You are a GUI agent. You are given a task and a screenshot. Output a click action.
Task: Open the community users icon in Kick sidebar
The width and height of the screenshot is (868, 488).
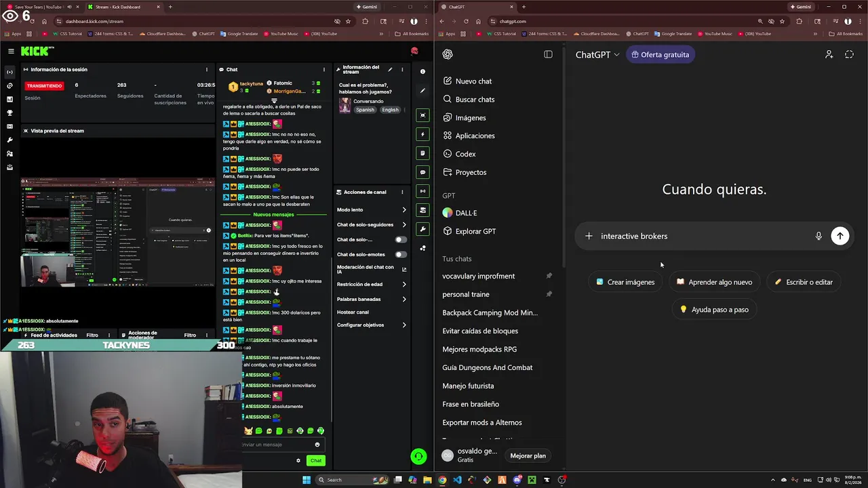[x=9, y=153]
